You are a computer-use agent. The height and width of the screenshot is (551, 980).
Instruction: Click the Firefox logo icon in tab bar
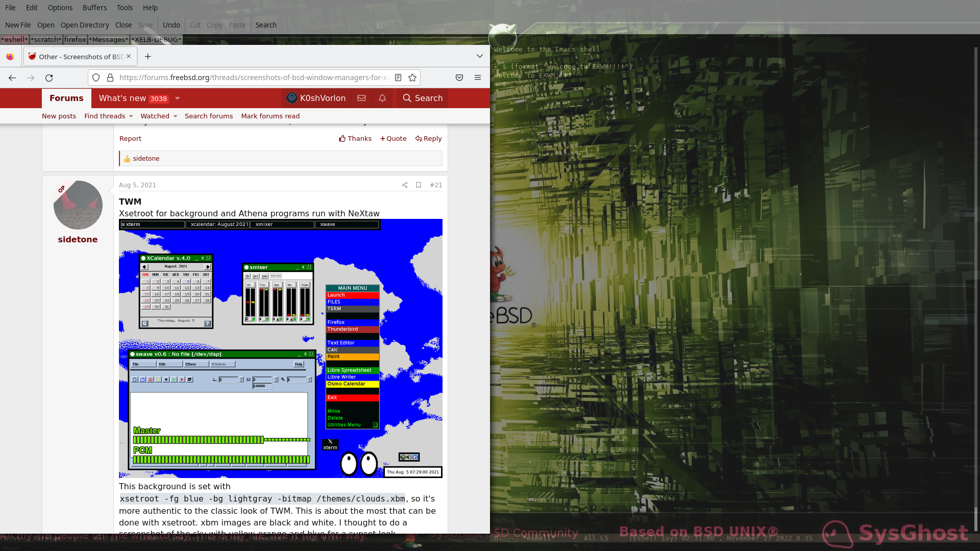(10, 57)
